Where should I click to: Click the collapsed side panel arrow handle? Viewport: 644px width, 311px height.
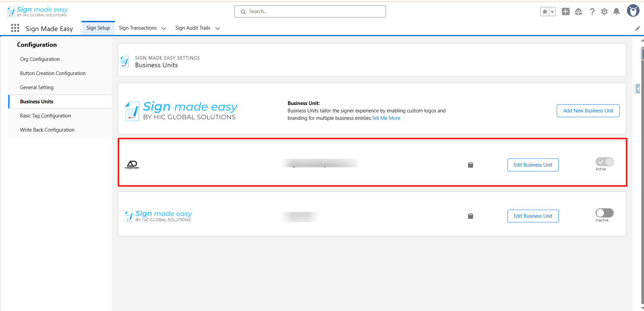638,89
